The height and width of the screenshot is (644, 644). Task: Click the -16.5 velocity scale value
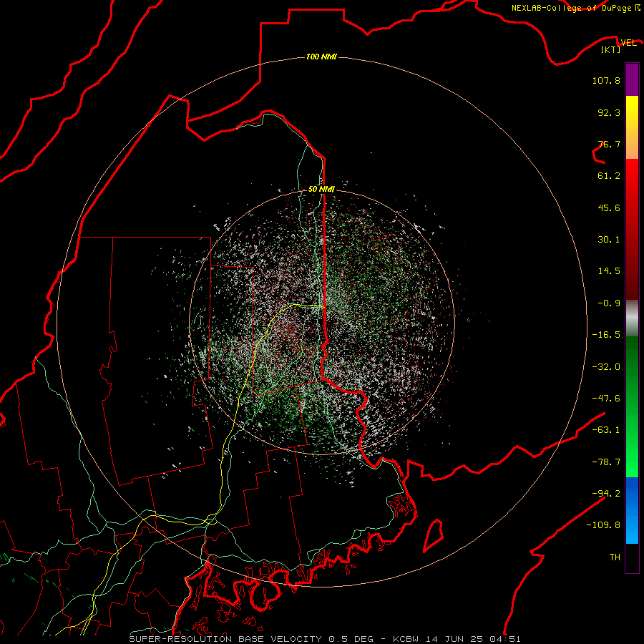606,335
